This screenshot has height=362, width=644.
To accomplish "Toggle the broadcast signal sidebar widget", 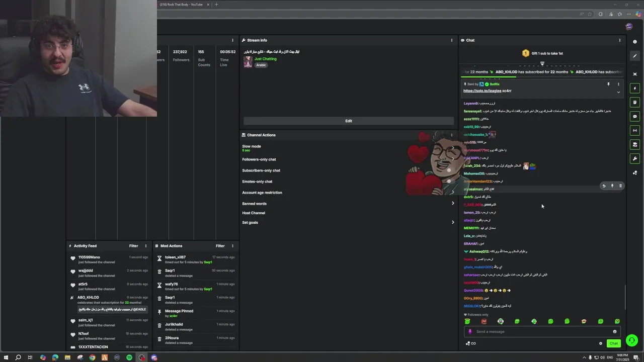I will click(x=635, y=131).
